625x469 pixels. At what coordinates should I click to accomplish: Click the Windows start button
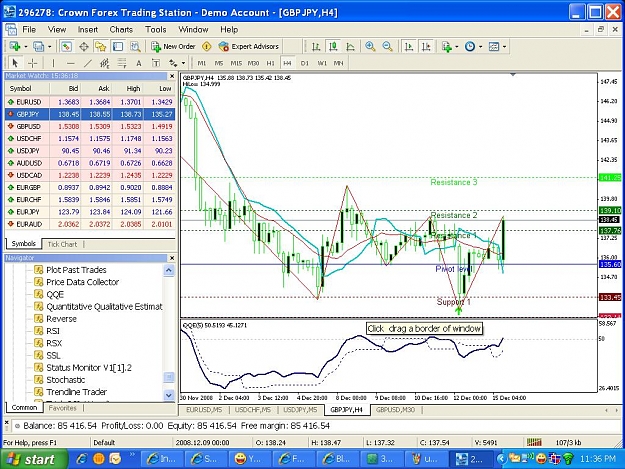[34, 459]
